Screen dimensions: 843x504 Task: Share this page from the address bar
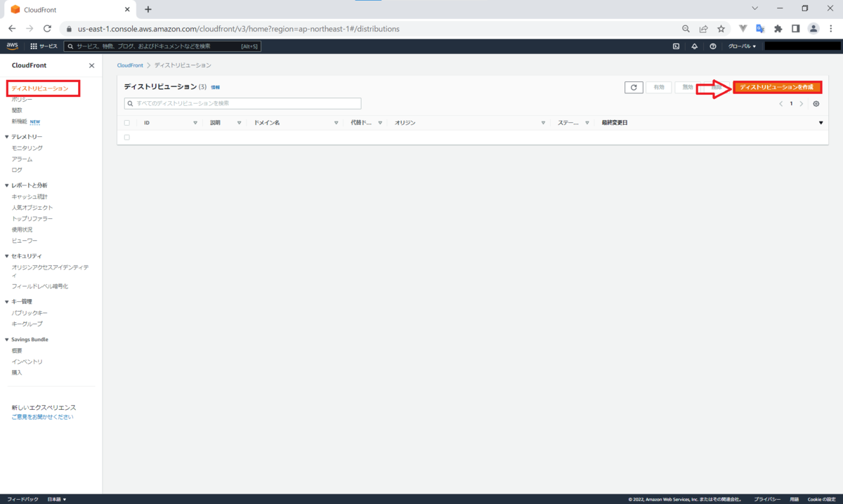(703, 29)
